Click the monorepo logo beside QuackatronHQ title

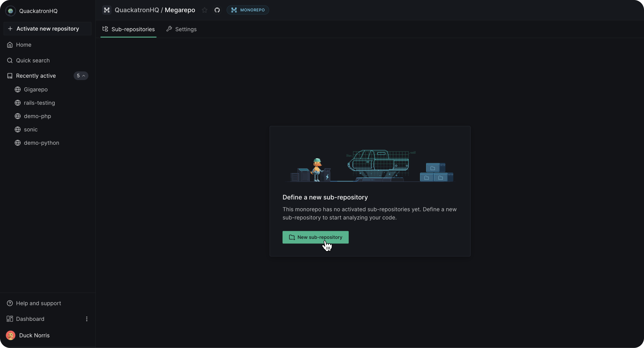coord(107,10)
